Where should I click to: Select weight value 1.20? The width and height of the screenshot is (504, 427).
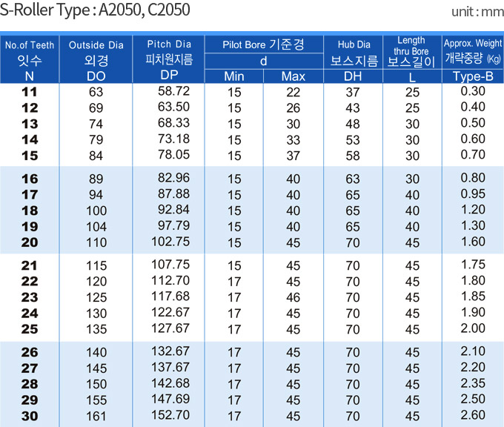473,210
